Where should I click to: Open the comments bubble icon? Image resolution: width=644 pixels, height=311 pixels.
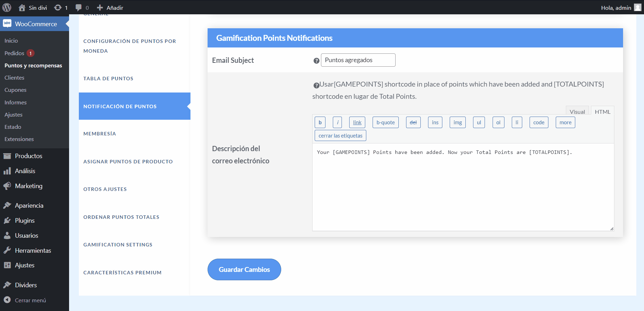tap(78, 7)
